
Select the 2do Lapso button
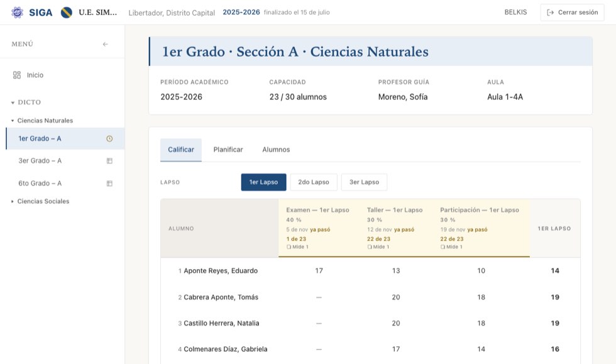click(314, 182)
